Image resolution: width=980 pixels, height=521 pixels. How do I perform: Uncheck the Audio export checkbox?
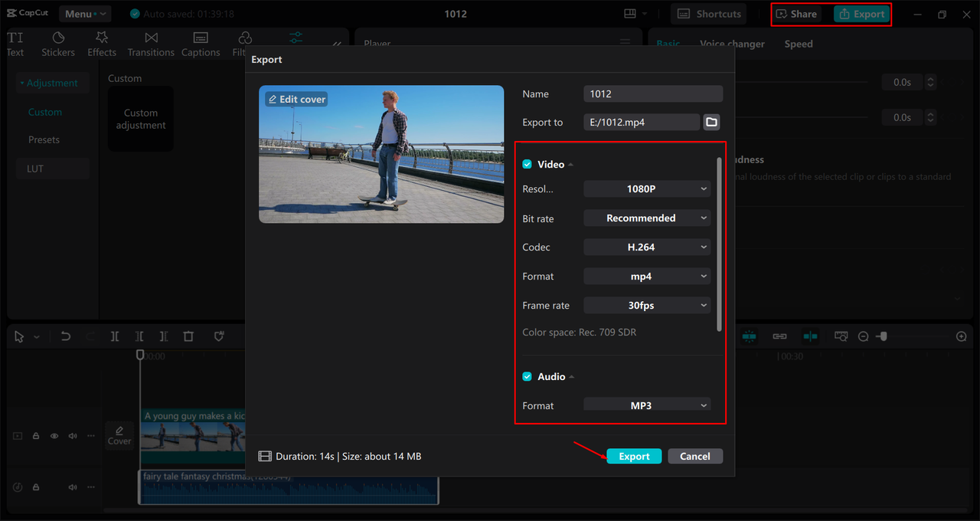527,377
